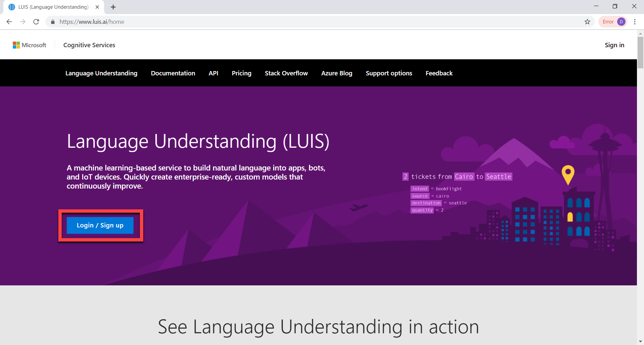Restore down the Chrome window
The height and width of the screenshot is (345, 644).
pos(615,6)
